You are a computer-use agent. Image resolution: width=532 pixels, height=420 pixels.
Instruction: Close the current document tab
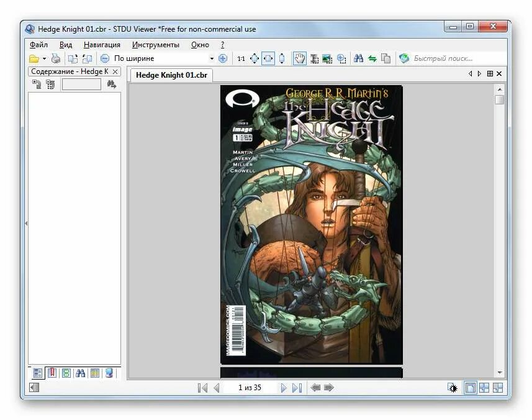tap(499, 74)
